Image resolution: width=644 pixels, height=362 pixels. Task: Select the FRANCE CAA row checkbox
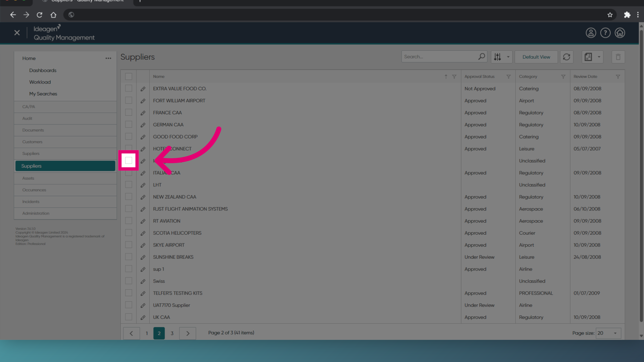128,113
